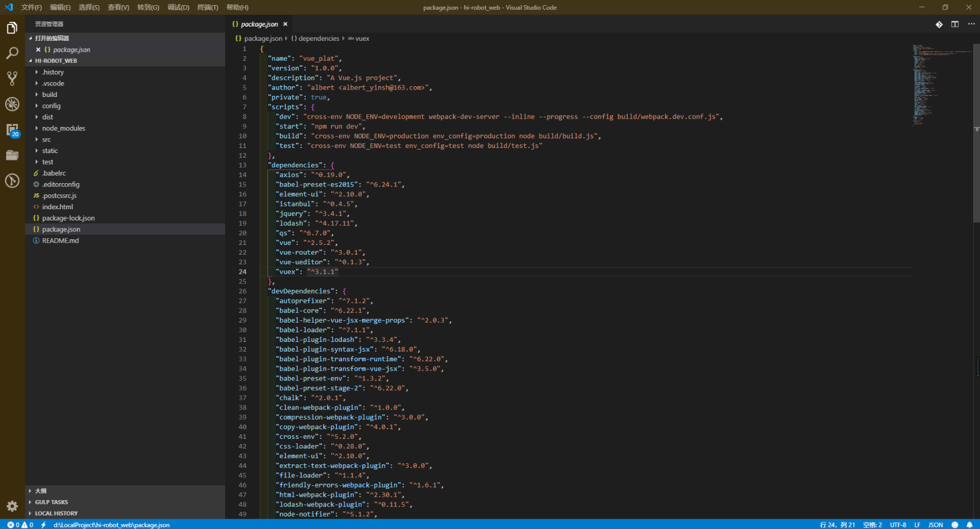Viewport: 980px width, 529px height.
Task: Open the feedback smiley in status bar
Action: (x=955, y=525)
